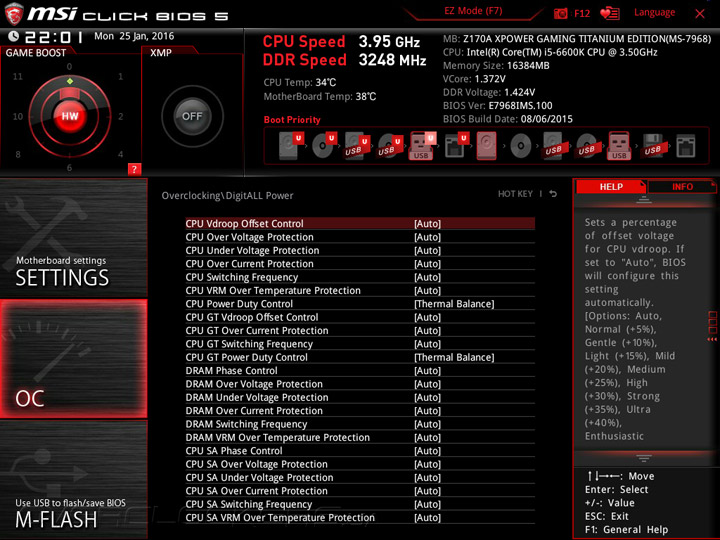Open DRAM Switching Frequency Auto value
Image resolution: width=720 pixels, height=540 pixels.
click(427, 424)
